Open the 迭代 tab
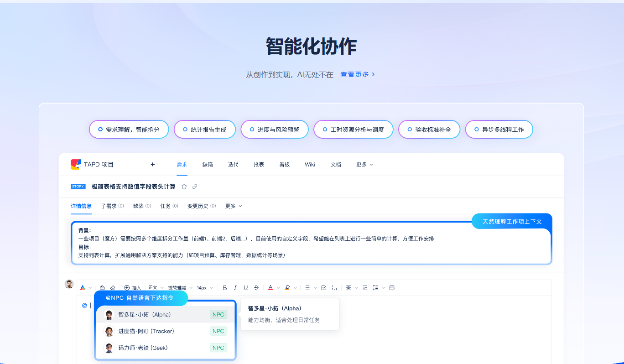This screenshot has height=364, width=624. [x=233, y=165]
